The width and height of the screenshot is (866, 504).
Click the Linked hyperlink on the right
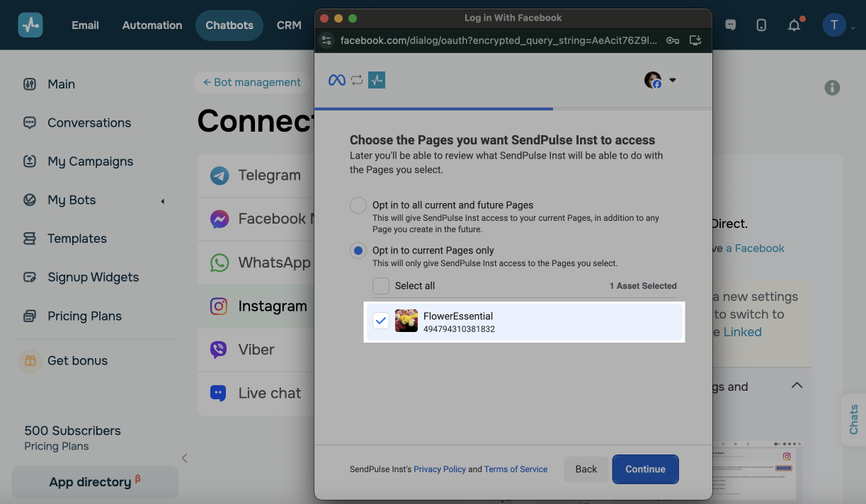[743, 332]
